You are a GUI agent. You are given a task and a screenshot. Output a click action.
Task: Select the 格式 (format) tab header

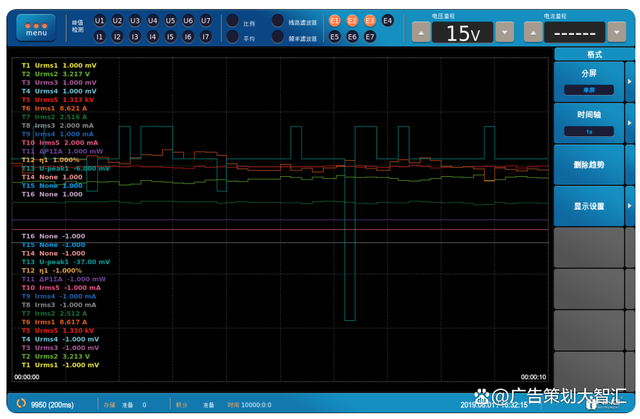pos(594,54)
